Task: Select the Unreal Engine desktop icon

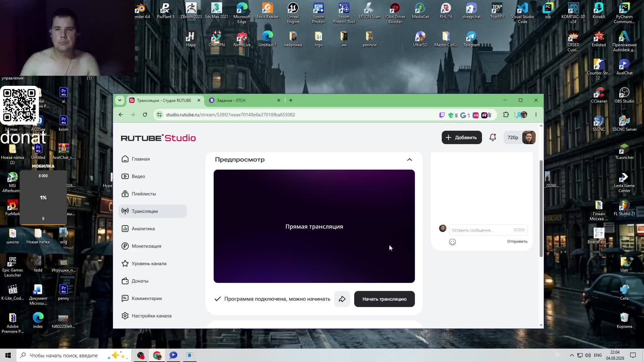Action: coord(293,13)
